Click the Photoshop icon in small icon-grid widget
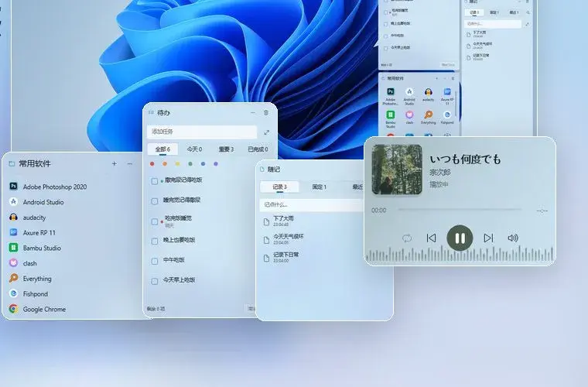 (x=391, y=92)
